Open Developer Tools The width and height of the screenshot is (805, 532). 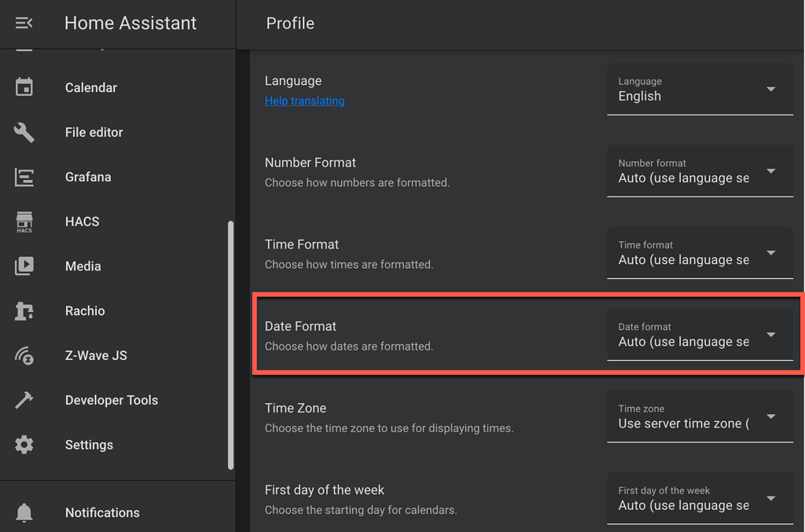111,400
